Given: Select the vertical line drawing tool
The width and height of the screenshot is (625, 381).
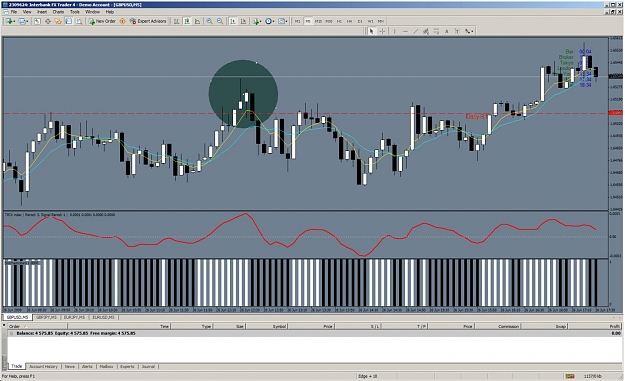Looking at the screenshot, I should pos(394,31).
